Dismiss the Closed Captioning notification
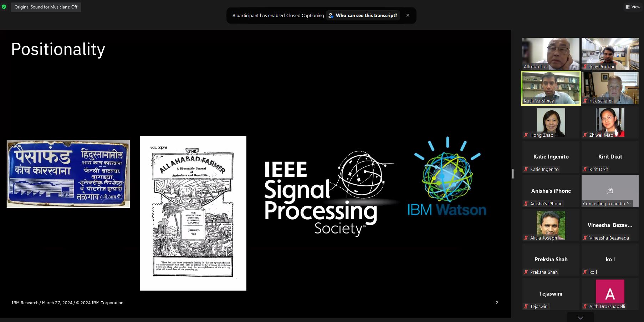 [408, 15]
